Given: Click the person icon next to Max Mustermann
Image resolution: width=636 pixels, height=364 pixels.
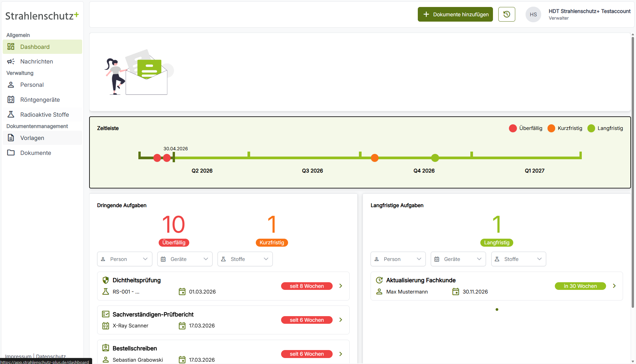Looking at the screenshot, I should [x=379, y=292].
